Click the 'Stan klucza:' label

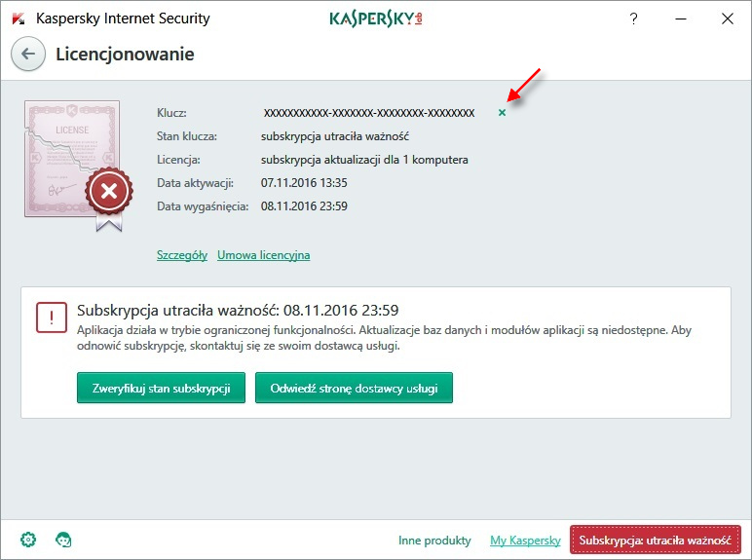tap(187, 136)
